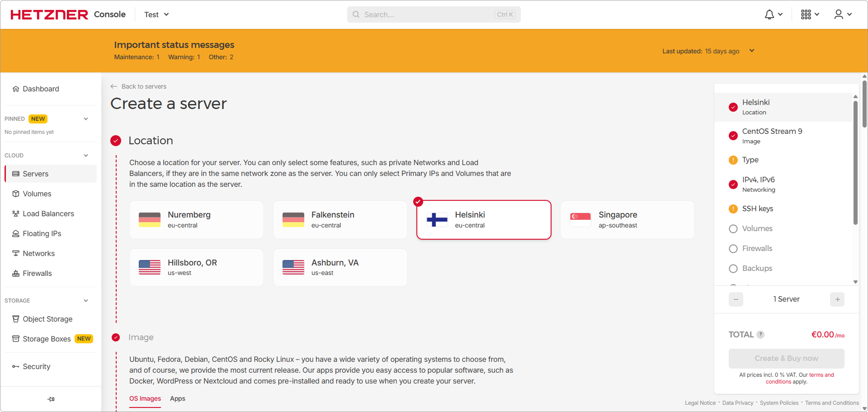Open Data Privacy footer link

point(738,403)
